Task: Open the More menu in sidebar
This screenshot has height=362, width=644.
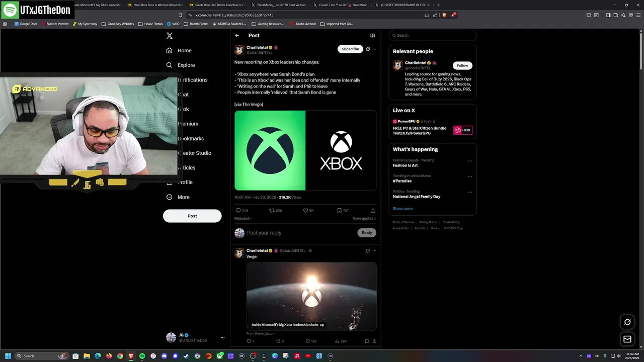Action: [x=178, y=197]
